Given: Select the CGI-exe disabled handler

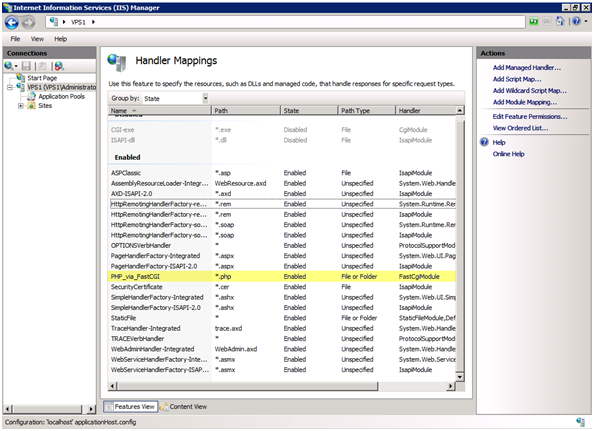Looking at the screenshot, I should (283, 130).
